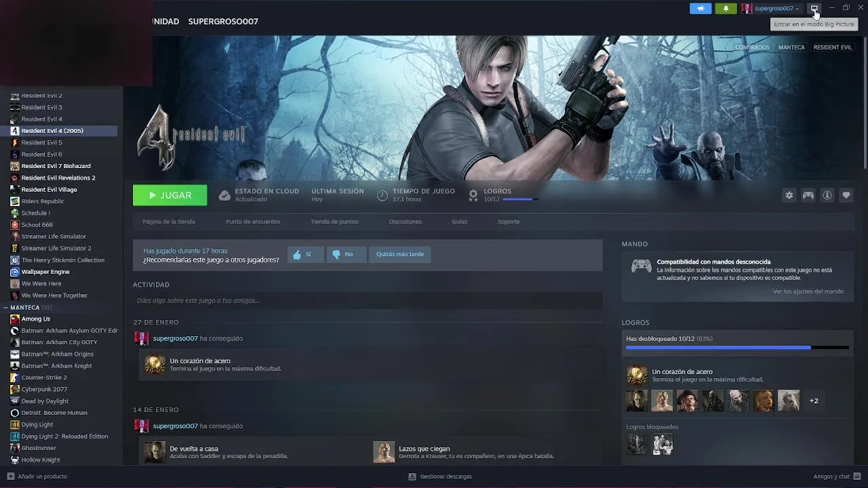Open the Punto de encuentro tab
868x488 pixels.
pyautogui.click(x=253, y=222)
